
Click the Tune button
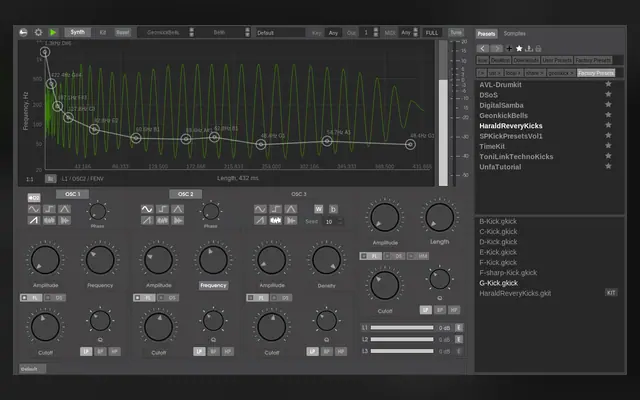click(456, 33)
